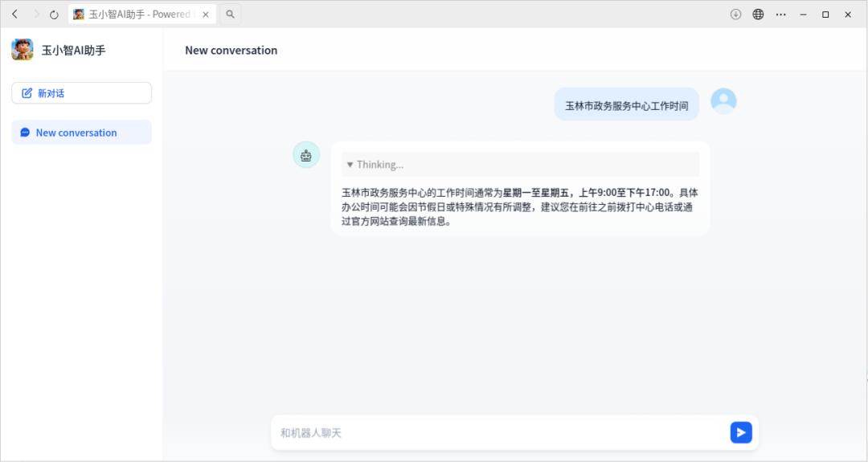868x462 pixels.
Task: Click the chat bubble icon beside New conversation
Action: pyautogui.click(x=25, y=133)
